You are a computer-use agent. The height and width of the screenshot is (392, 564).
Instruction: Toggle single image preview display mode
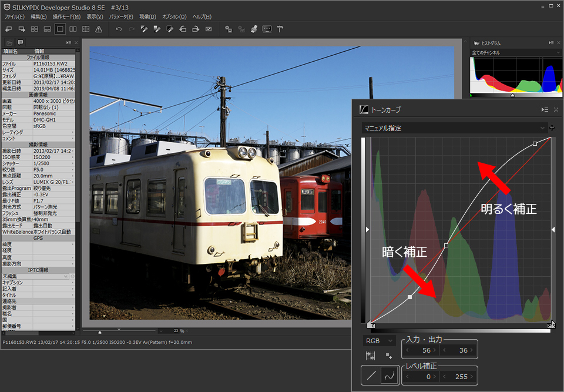coord(60,29)
